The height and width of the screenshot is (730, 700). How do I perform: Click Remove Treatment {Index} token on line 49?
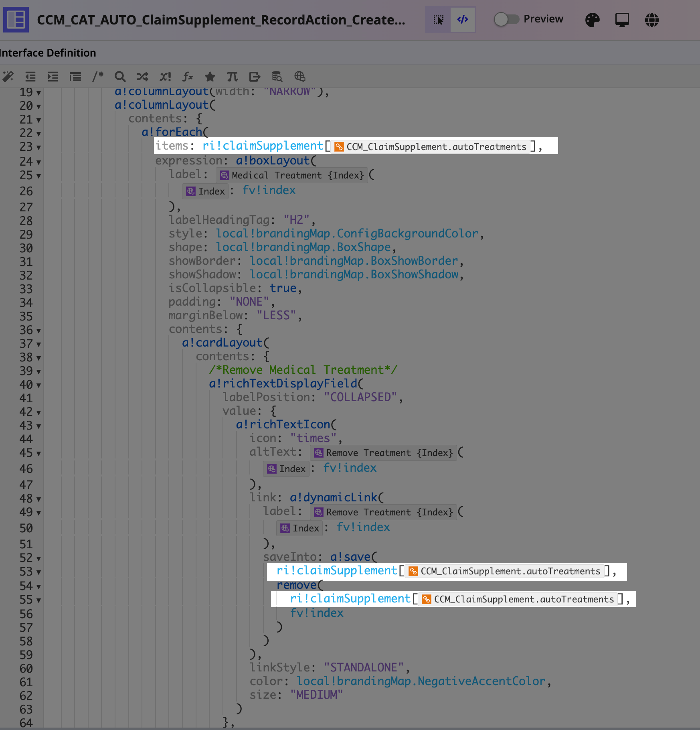coord(383,512)
